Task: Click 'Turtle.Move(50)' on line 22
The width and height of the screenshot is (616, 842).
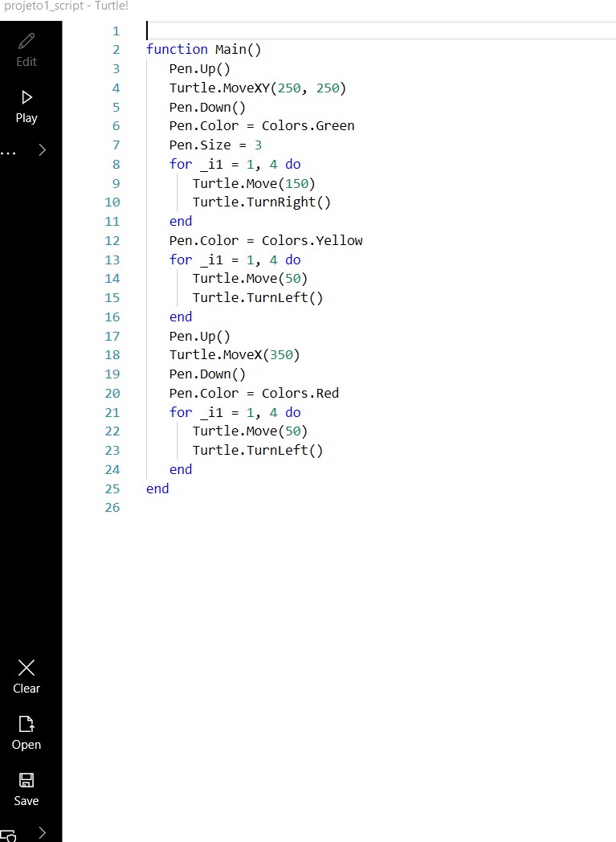Action: (x=250, y=431)
